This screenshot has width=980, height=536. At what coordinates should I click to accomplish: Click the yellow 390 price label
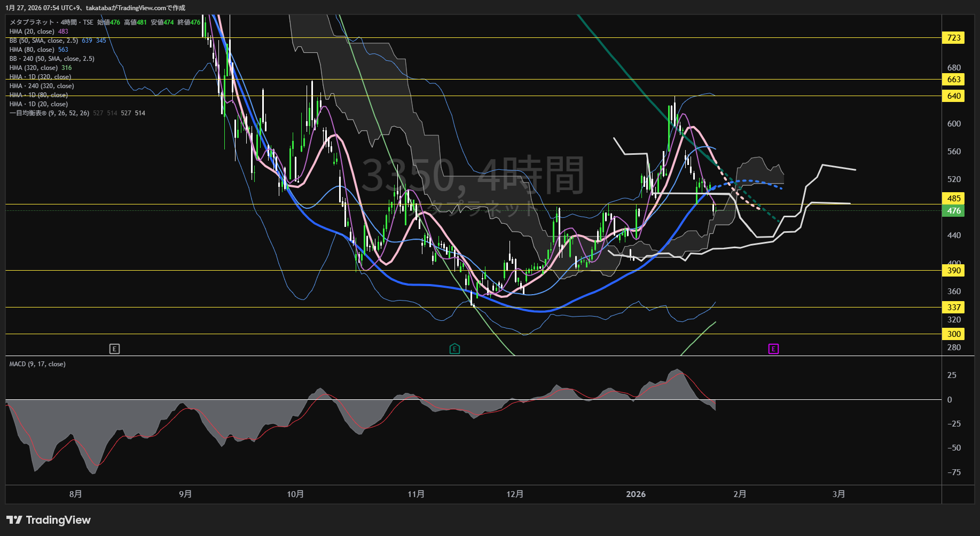tap(953, 271)
